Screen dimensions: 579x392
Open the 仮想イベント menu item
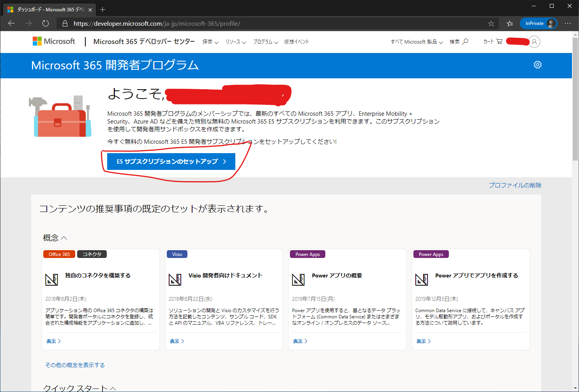pyautogui.click(x=297, y=42)
